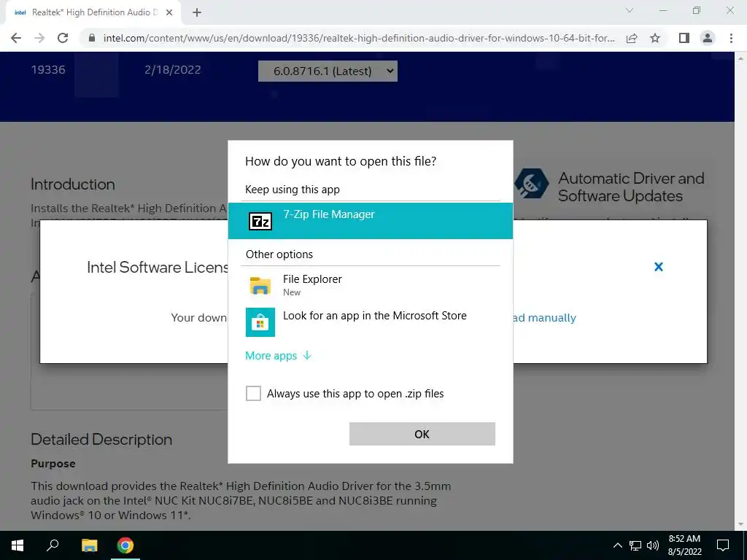Screen dimensions: 747x560
Task: Click the 'Keep using this app' label
Action: (293, 190)
